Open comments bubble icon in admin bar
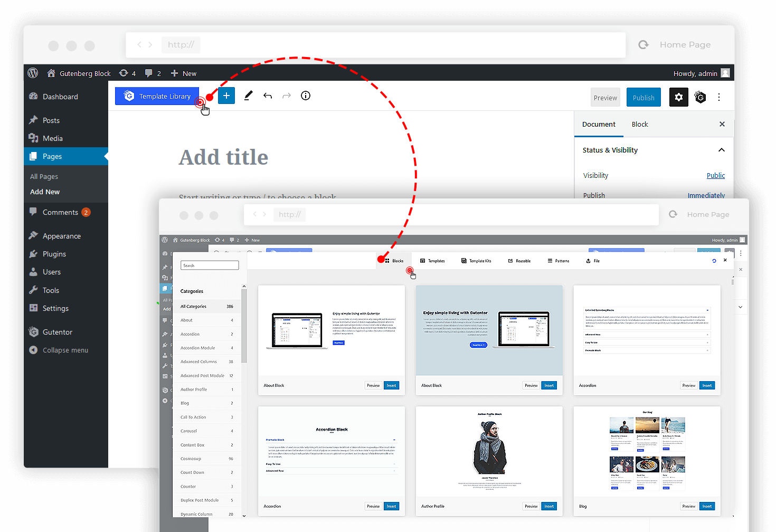Screen dimensions: 776x532 [x=149, y=73]
